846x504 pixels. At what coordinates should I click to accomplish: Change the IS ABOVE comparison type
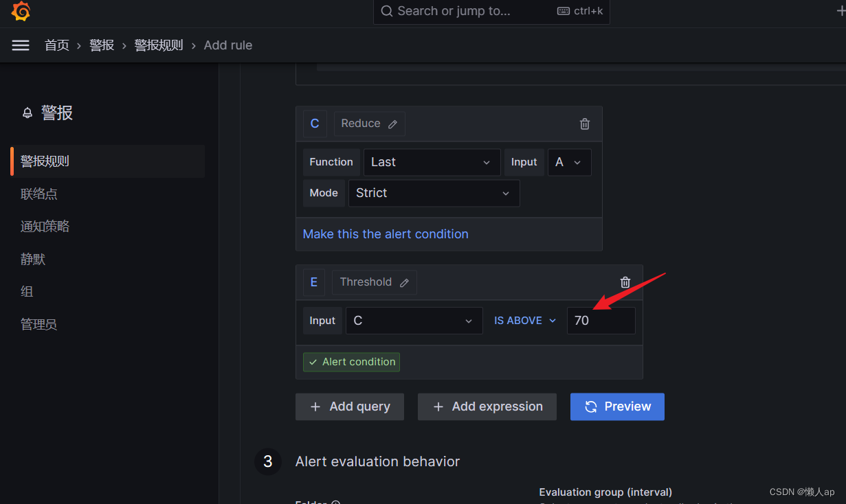(525, 321)
